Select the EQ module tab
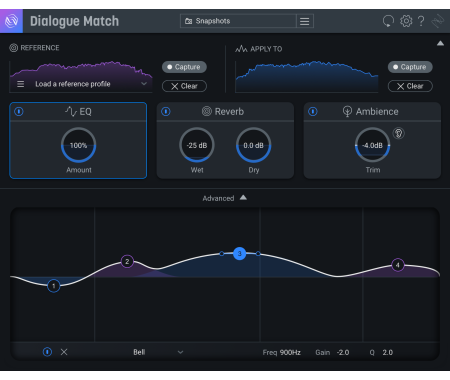 click(78, 112)
